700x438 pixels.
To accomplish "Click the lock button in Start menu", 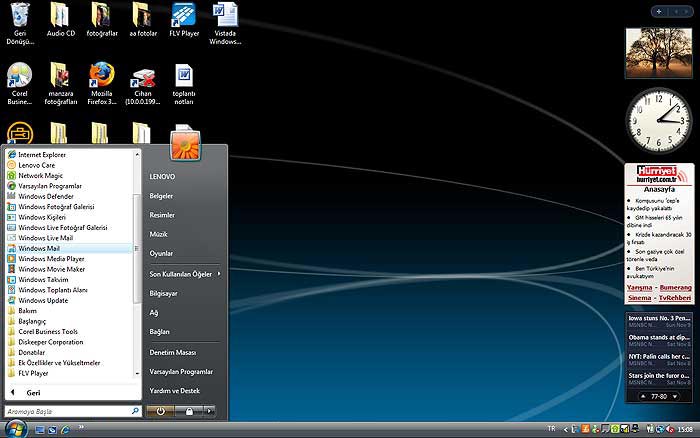I will click(x=189, y=411).
